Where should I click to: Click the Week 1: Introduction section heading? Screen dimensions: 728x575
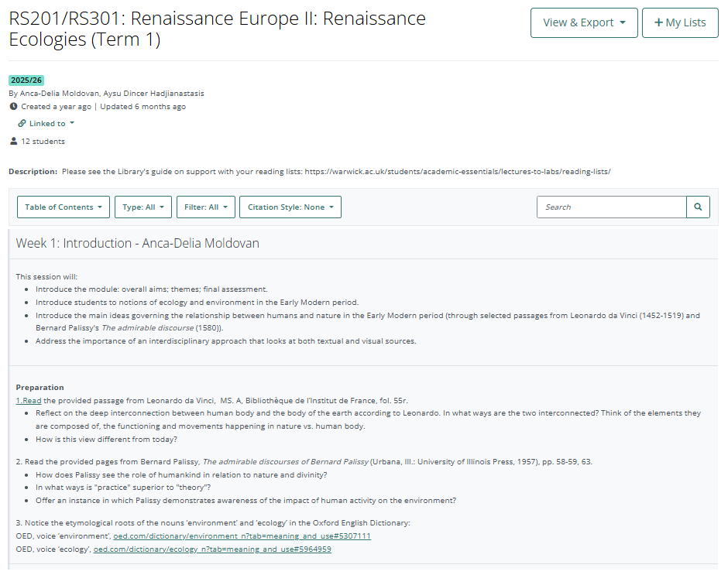point(137,243)
